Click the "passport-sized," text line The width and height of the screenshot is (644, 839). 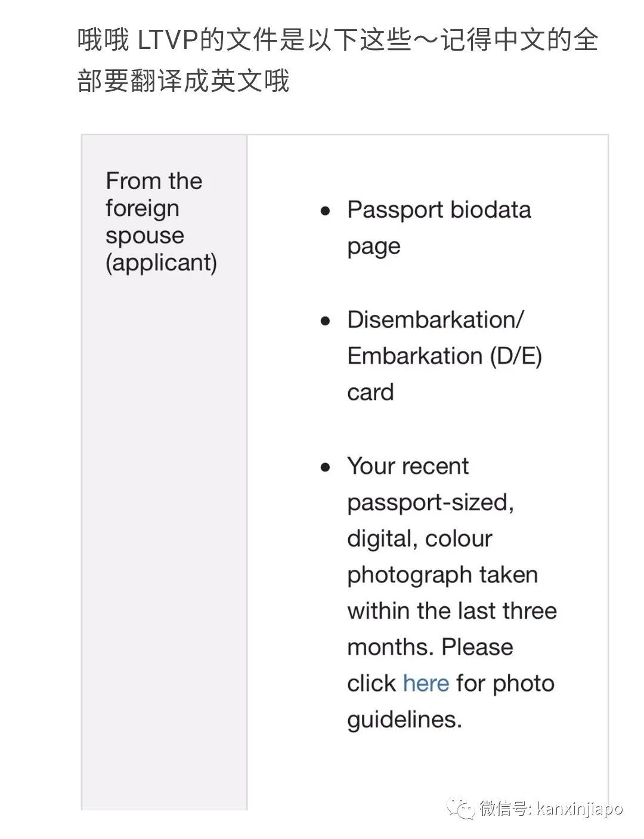pos(430,502)
